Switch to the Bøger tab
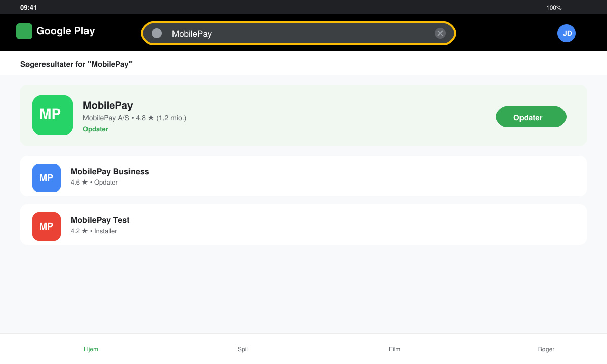Image resolution: width=607 pixels, height=364 pixels. pyautogui.click(x=546, y=349)
